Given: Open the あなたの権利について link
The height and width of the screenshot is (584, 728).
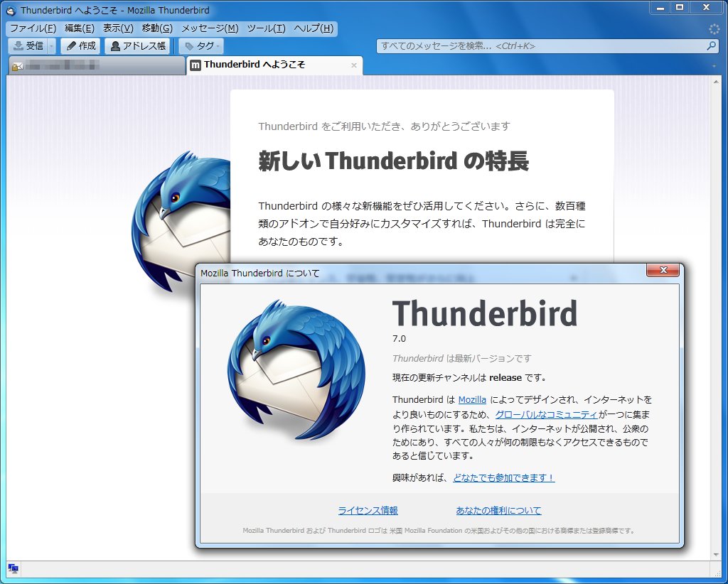Looking at the screenshot, I should (x=498, y=511).
